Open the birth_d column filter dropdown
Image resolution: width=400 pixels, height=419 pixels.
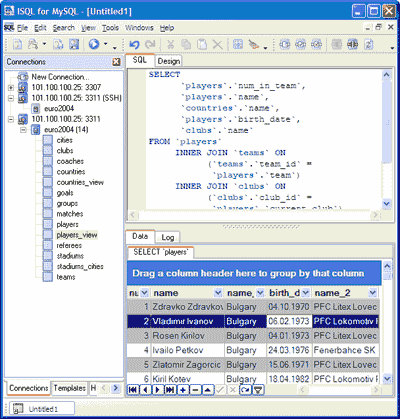pyautogui.click(x=306, y=293)
